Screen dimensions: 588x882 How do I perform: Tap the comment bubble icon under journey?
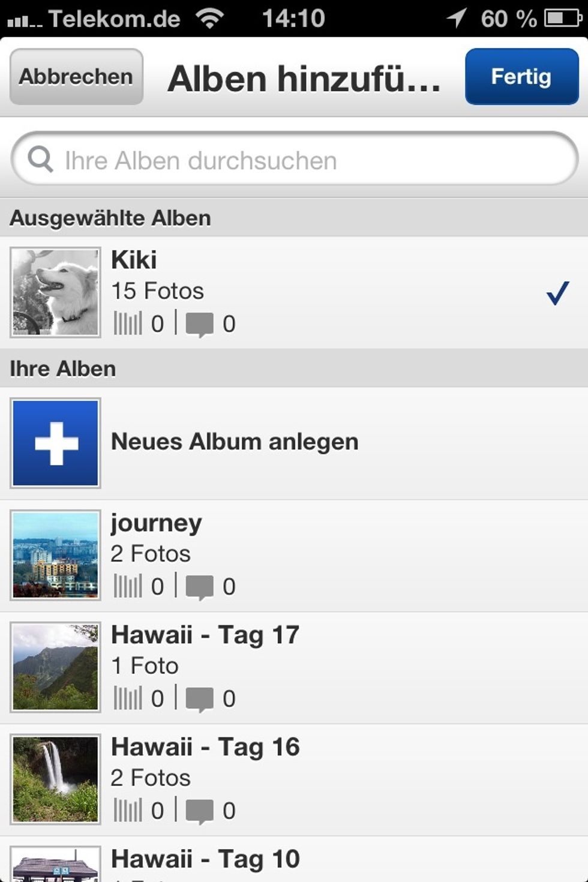pos(199,587)
